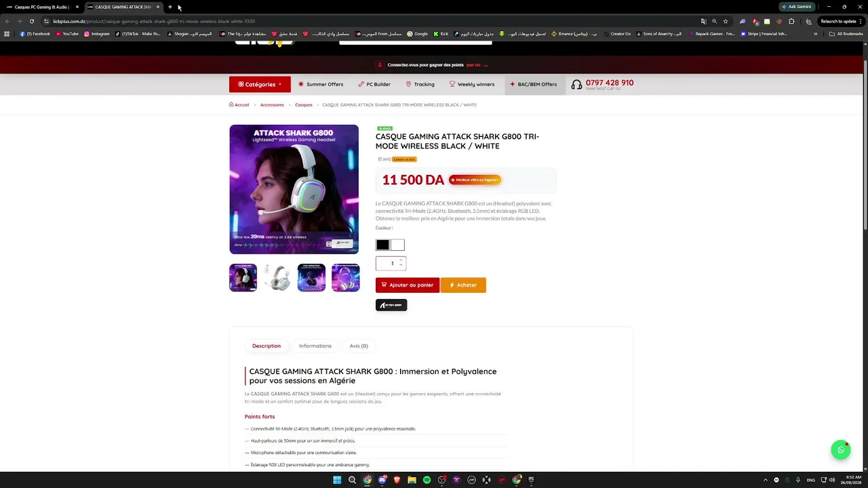868x488 pixels.
Task: Click the headset support icon by phone number
Action: tap(576, 85)
